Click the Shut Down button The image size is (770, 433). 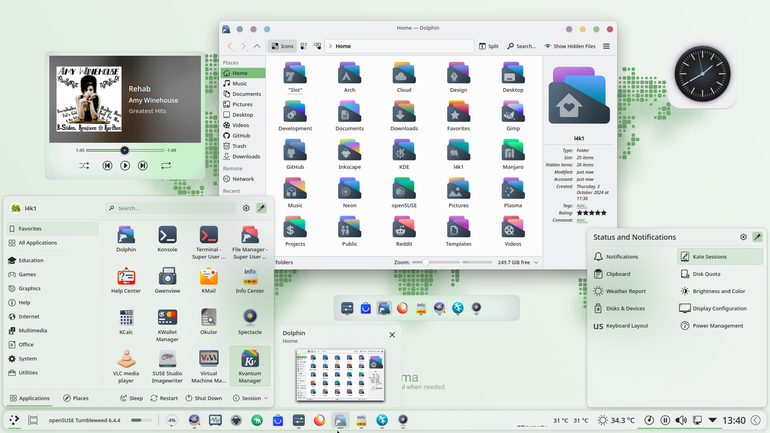[x=203, y=398]
